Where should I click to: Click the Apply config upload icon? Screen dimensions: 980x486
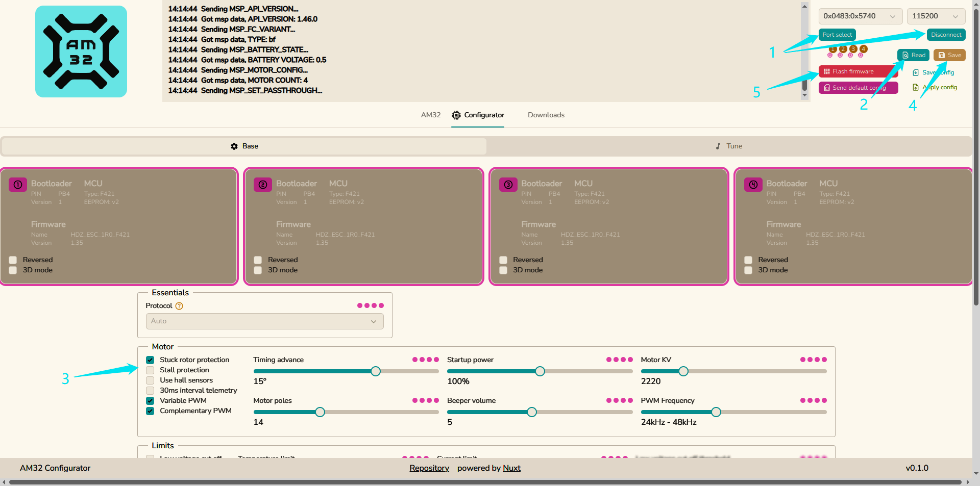pyautogui.click(x=916, y=87)
